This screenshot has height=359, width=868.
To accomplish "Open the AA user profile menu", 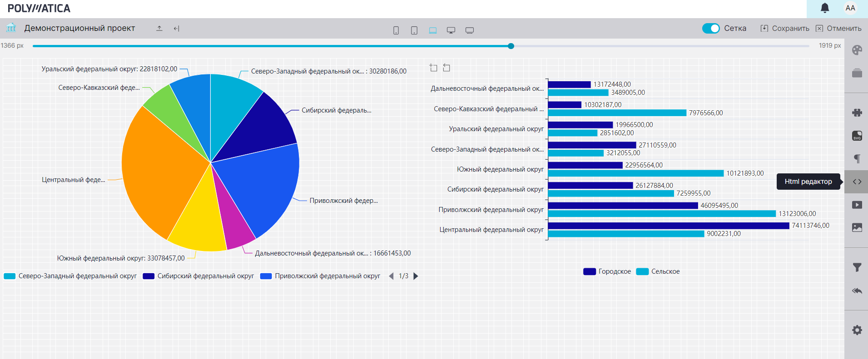I will (850, 8).
